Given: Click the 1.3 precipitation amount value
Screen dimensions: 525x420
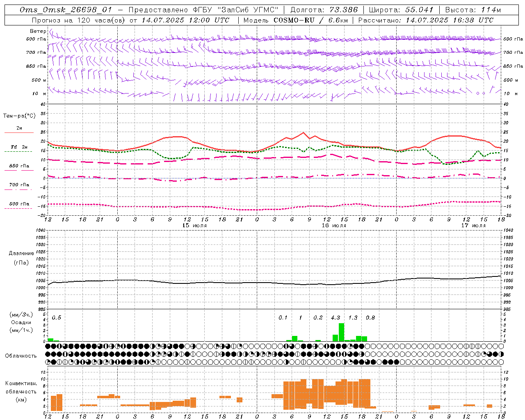Looking at the screenshot, I should coord(353,318).
